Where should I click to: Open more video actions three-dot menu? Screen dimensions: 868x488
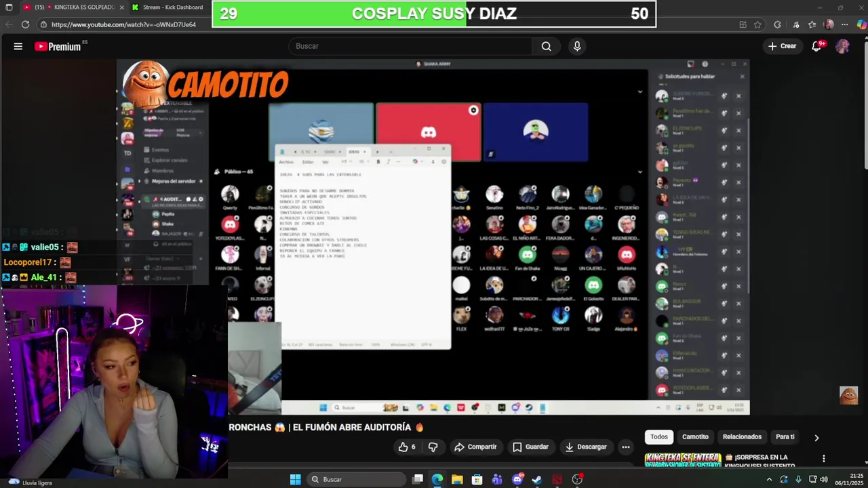pyautogui.click(x=625, y=447)
